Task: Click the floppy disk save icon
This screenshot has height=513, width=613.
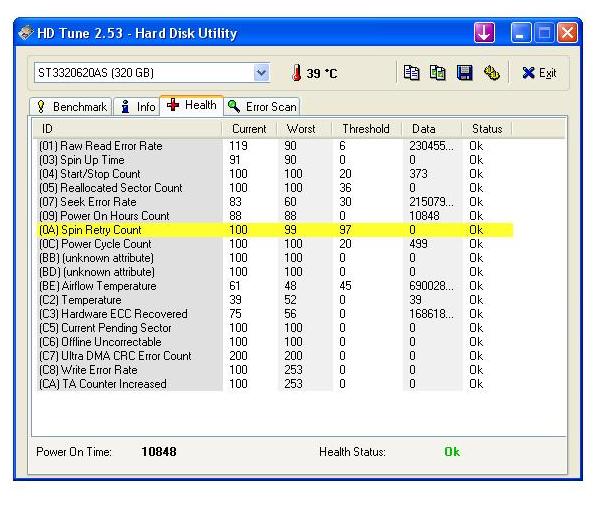Action: click(464, 73)
